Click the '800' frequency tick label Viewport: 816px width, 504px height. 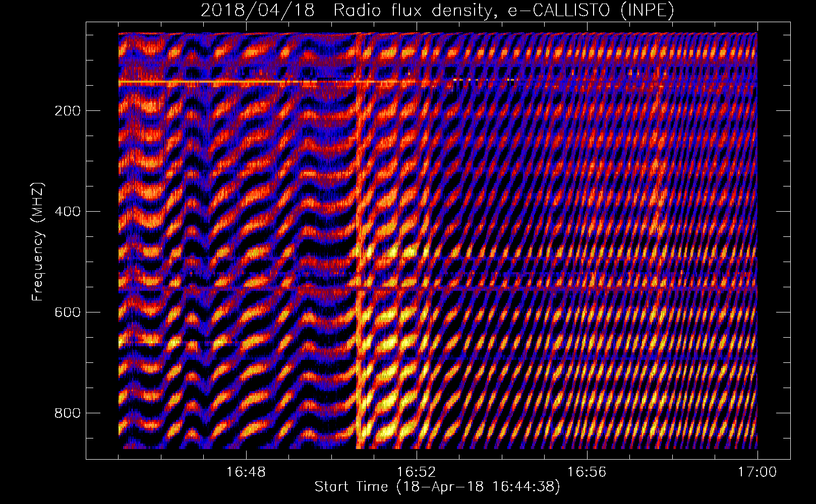click(x=68, y=413)
